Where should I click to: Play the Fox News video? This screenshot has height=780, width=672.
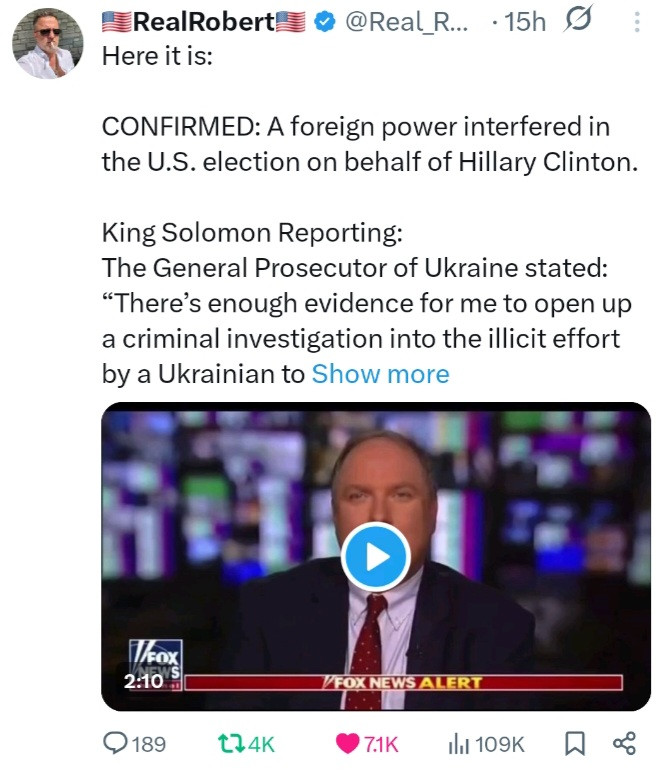point(375,557)
